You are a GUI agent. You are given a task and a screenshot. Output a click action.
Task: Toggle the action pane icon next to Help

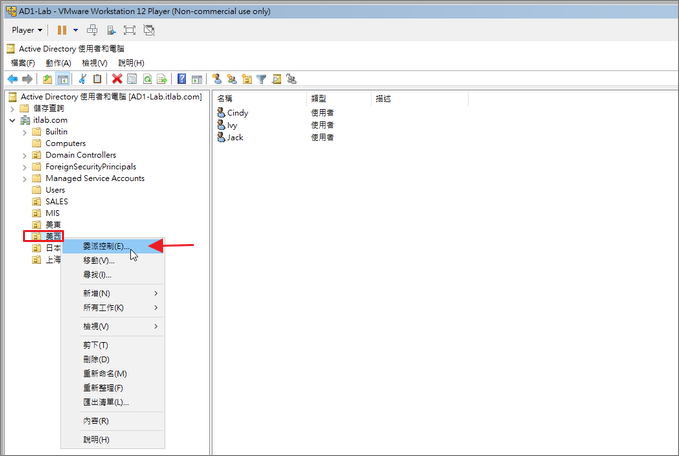point(197,79)
